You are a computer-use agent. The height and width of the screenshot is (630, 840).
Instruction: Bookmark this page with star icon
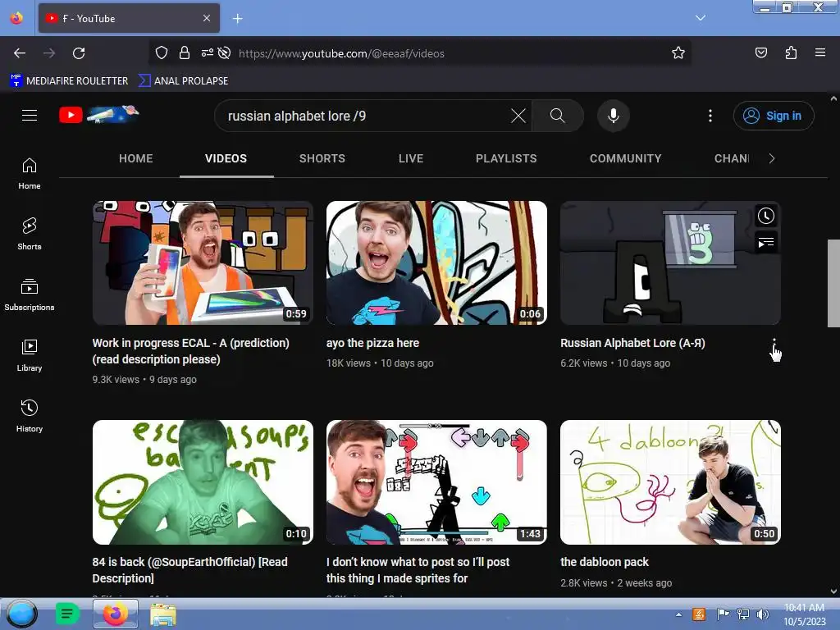point(678,52)
